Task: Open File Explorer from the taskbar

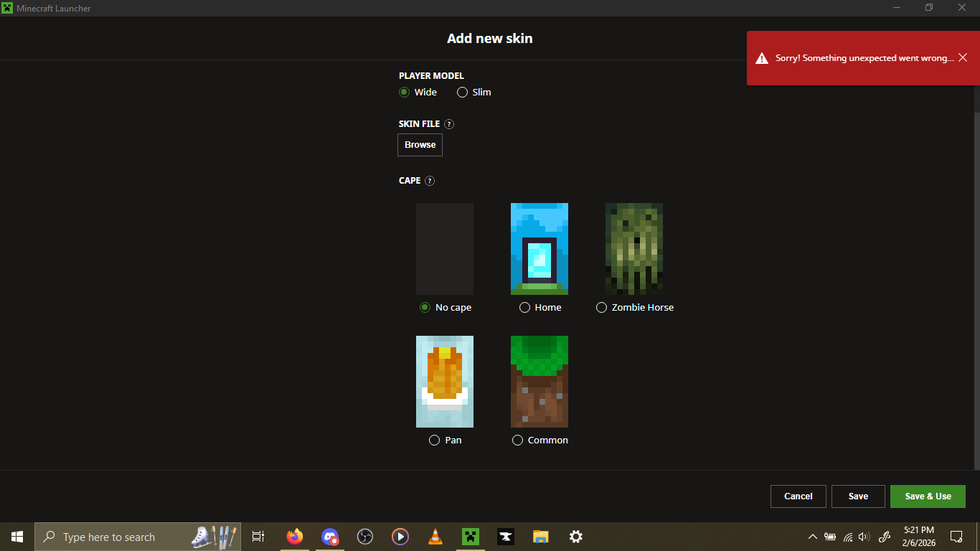Action: point(540,537)
